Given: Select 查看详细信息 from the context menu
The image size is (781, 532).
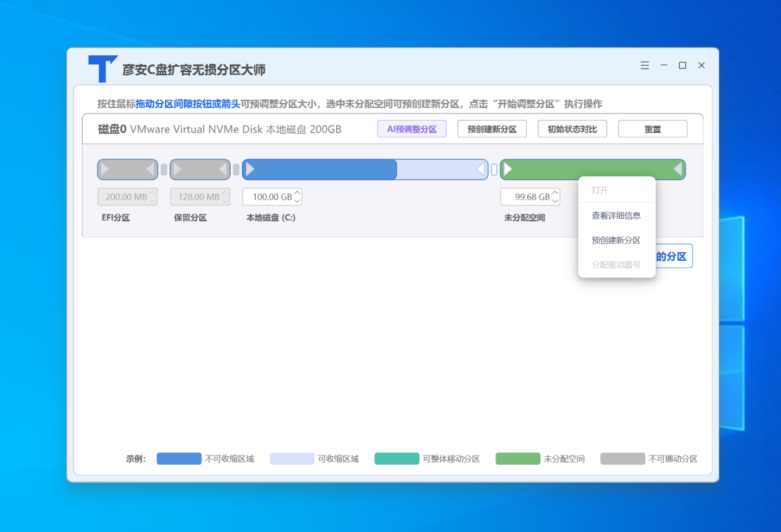Looking at the screenshot, I should point(616,216).
